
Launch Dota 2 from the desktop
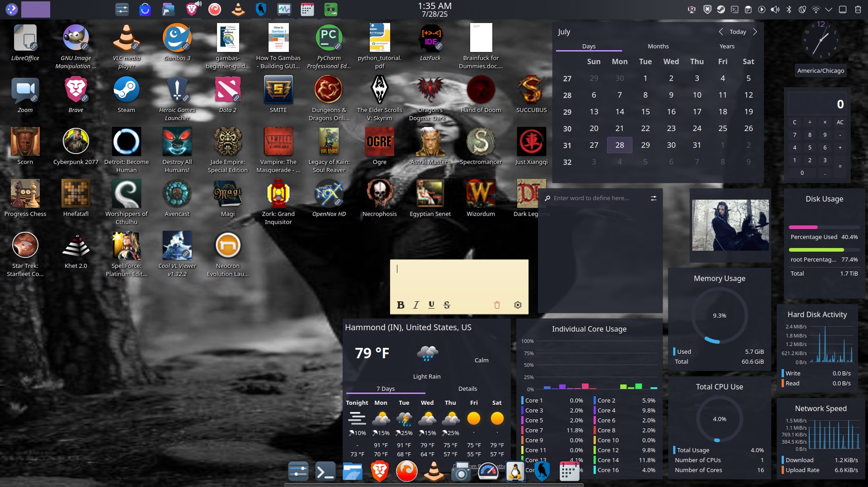coord(227,90)
